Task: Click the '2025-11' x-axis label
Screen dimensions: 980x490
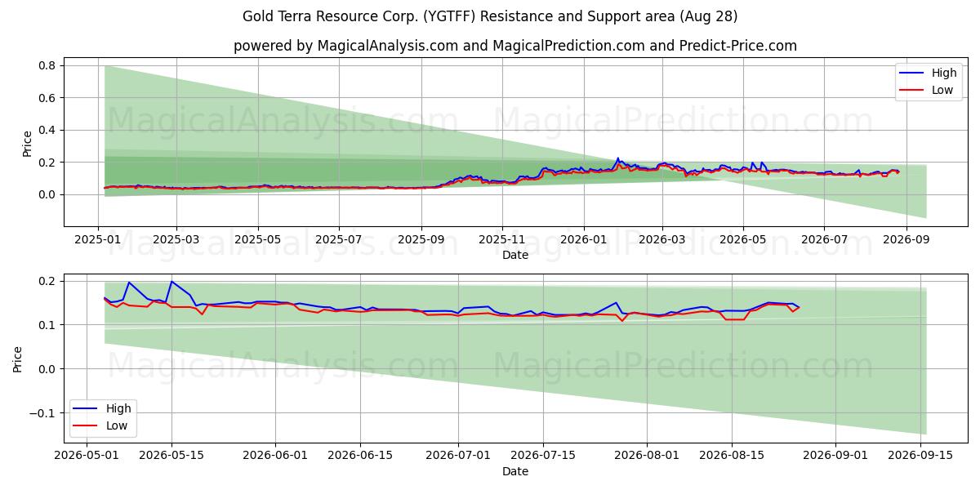Action: (x=502, y=239)
